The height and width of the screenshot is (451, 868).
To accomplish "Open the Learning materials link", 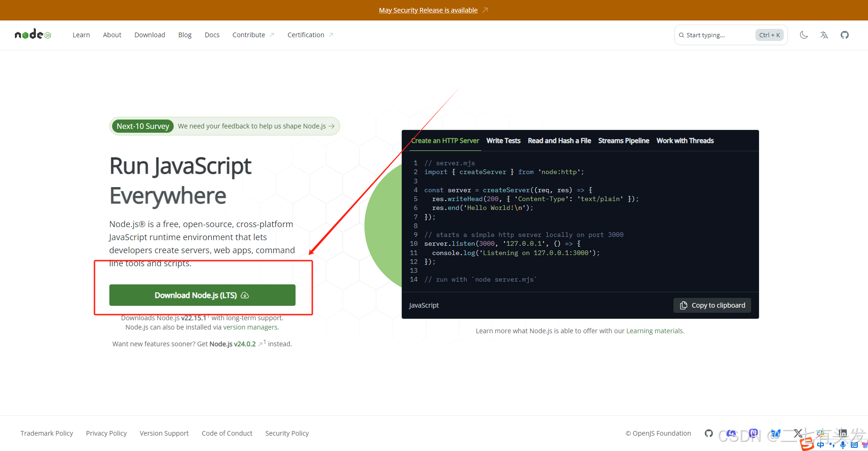I will (655, 331).
